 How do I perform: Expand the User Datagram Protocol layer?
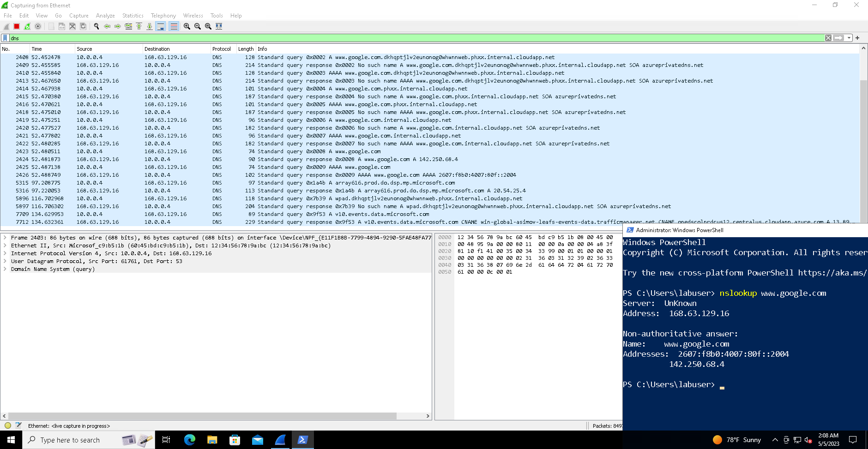coord(6,261)
